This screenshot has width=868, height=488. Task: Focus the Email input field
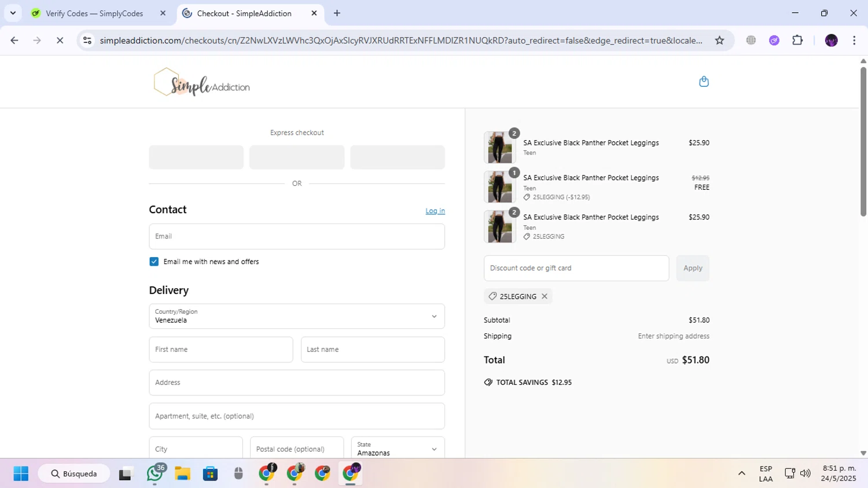coord(297,236)
